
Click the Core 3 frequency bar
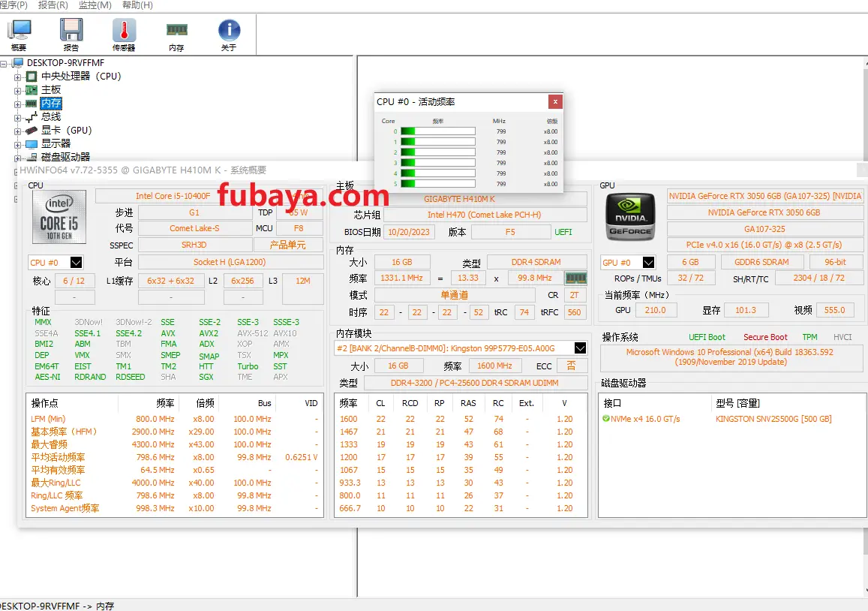point(438,163)
